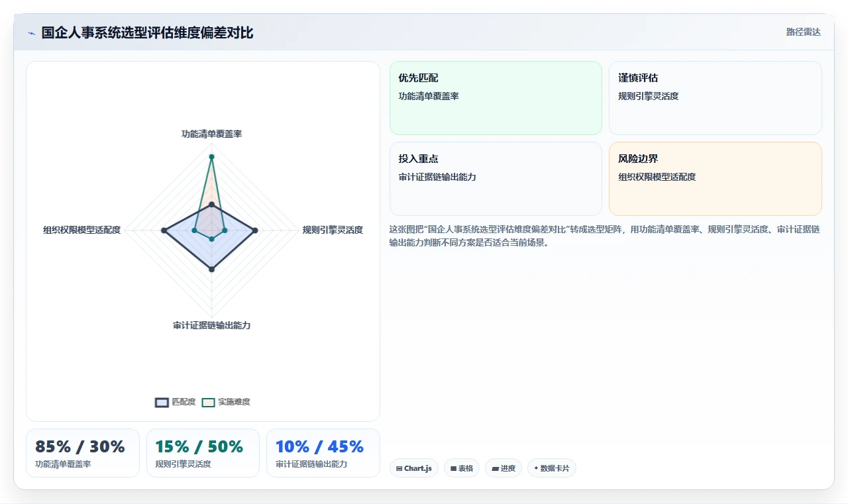Click the 规则引擎灵活度 axis label on radar

tap(333, 230)
